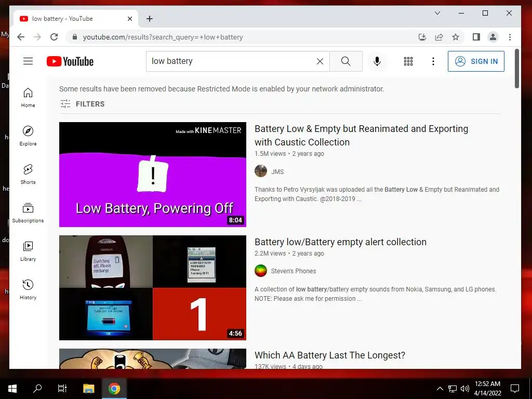View site information via padlock icon

(x=75, y=37)
